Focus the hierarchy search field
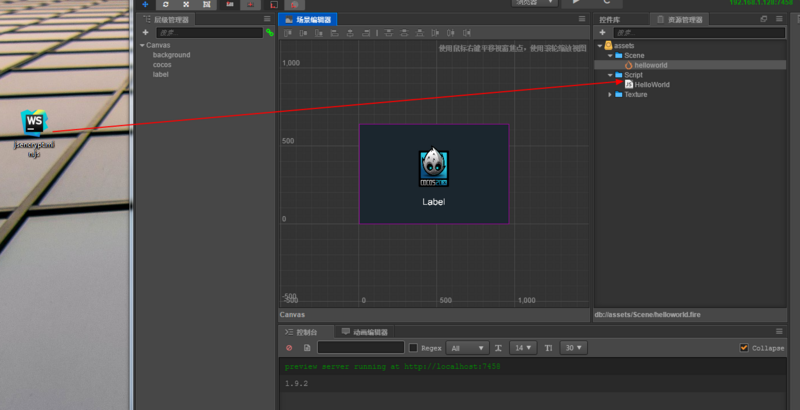This screenshot has width=800, height=410. click(x=209, y=33)
